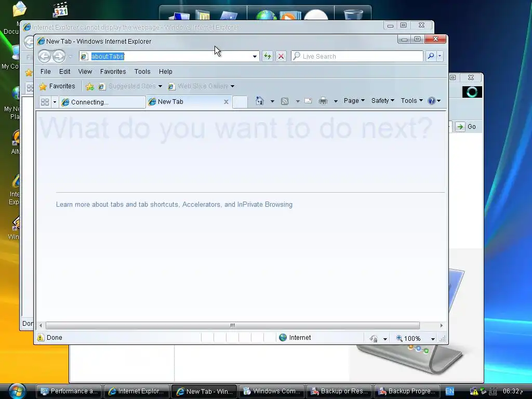Viewport: 532px width, 399px height.
Task: Click the warning icon next to Done
Action: click(41, 338)
